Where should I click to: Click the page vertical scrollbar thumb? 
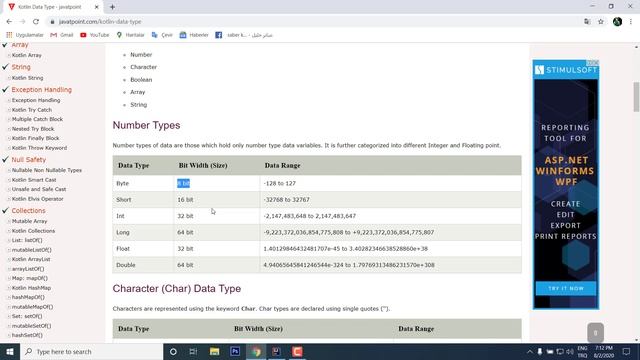[x=636, y=97]
